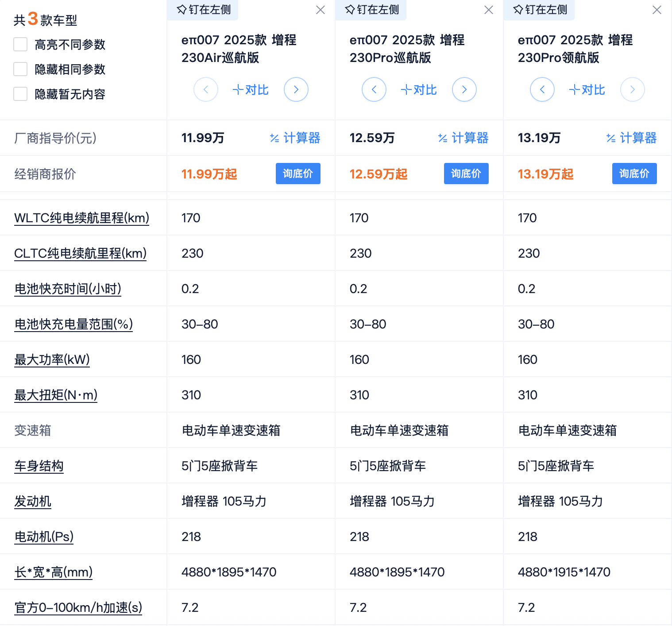Select the eπ007 2025款 增程 230Pro巡航版 title

coord(407,49)
